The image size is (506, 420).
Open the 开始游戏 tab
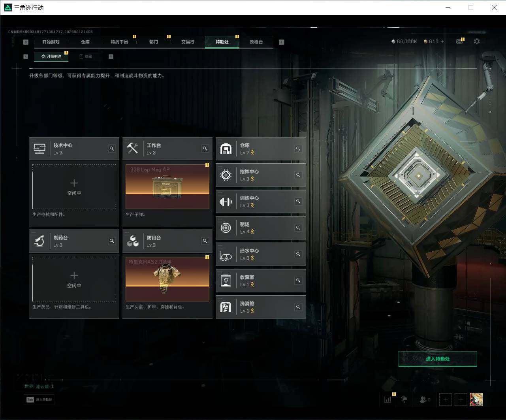click(x=51, y=42)
